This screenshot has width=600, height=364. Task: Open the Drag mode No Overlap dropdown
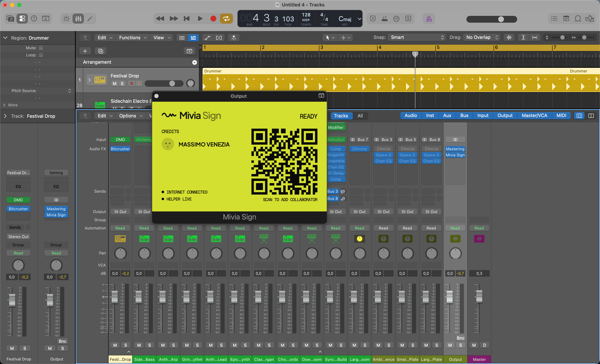point(481,37)
